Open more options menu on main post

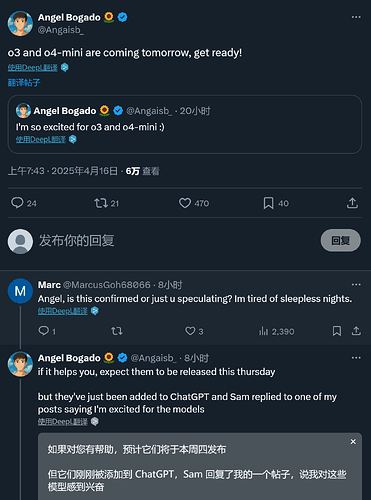pos(356,17)
